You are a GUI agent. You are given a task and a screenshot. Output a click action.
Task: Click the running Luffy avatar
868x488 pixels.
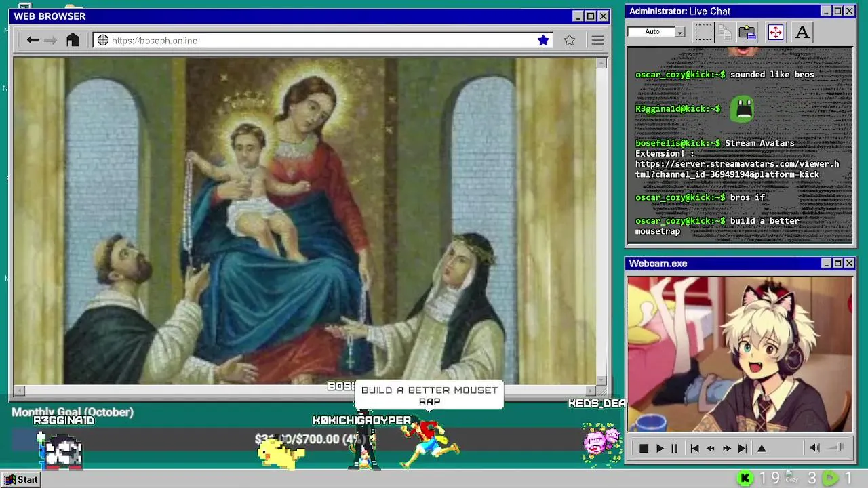click(x=429, y=444)
